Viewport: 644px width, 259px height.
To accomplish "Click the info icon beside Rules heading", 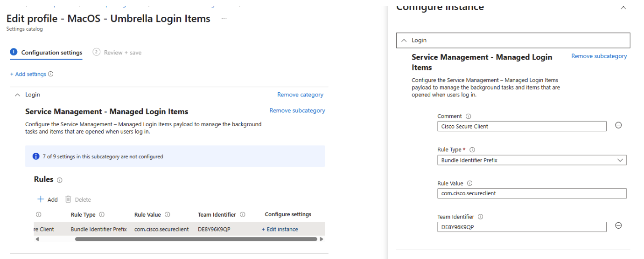I will 59,180.
